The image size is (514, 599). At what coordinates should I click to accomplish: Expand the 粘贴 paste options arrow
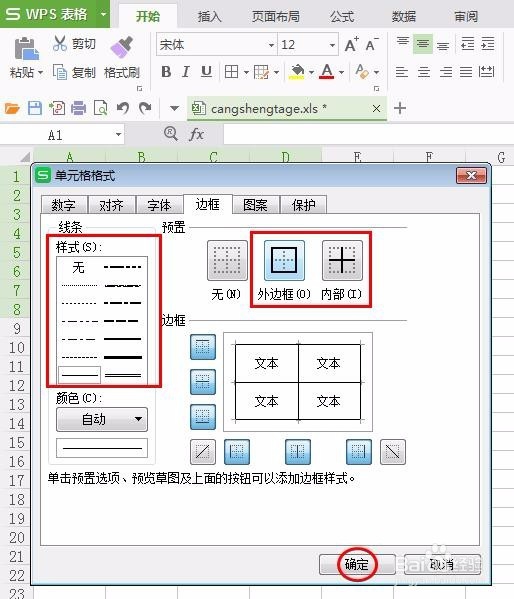tap(40, 72)
